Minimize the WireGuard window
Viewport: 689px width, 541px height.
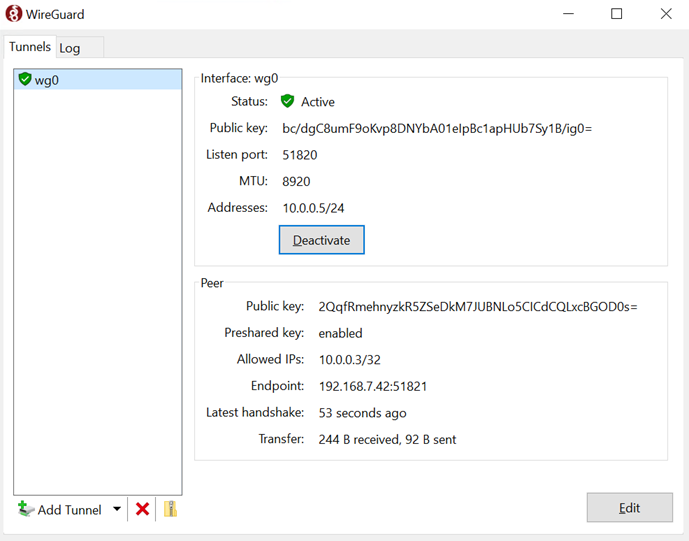tap(568, 14)
